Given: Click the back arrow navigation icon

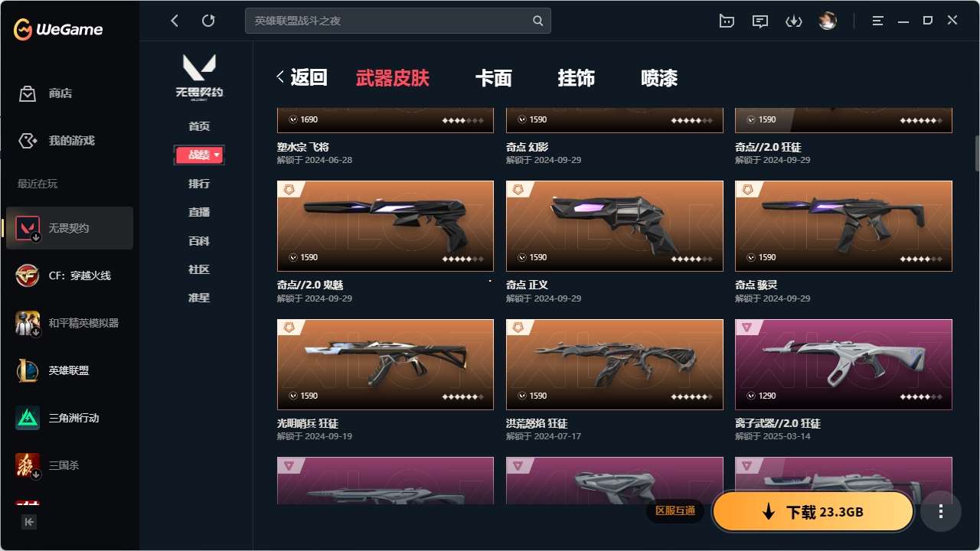Looking at the screenshot, I should [175, 21].
